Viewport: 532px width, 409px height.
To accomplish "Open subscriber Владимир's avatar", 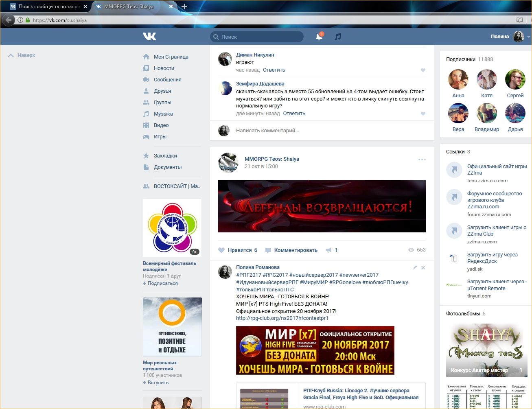I will [x=487, y=113].
